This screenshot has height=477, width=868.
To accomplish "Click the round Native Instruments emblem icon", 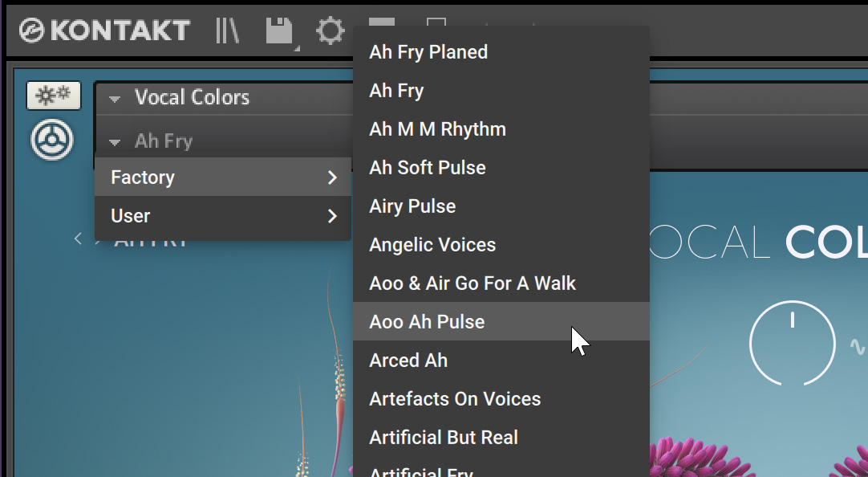I will click(x=52, y=140).
